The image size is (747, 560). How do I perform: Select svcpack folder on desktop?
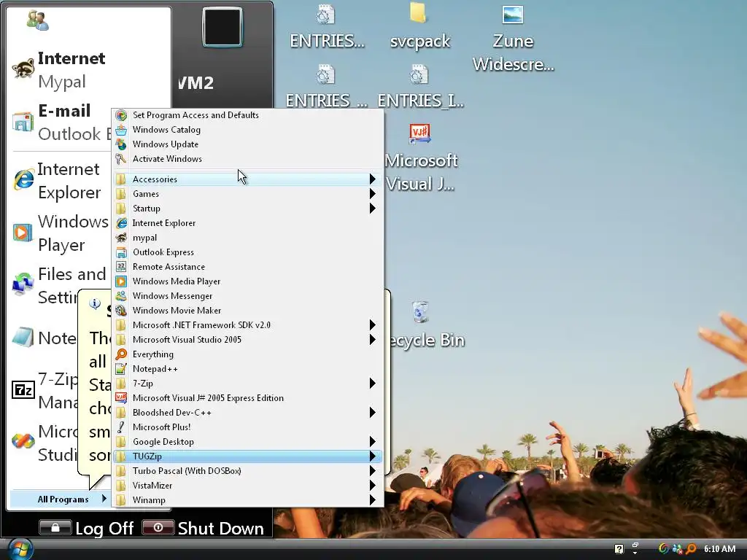(x=419, y=27)
